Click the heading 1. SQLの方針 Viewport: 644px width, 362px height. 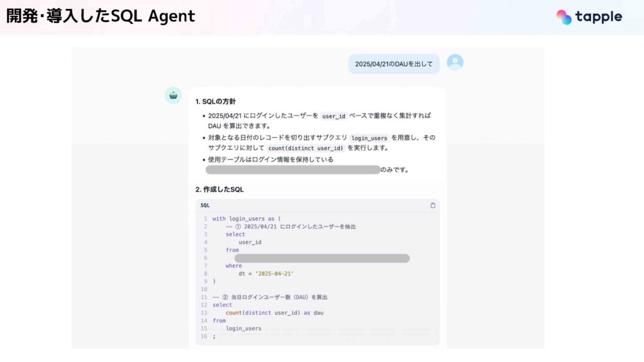(216, 101)
